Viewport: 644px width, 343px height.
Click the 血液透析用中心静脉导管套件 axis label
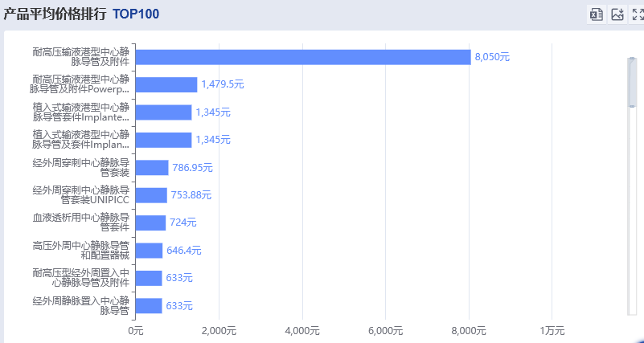tap(80, 223)
